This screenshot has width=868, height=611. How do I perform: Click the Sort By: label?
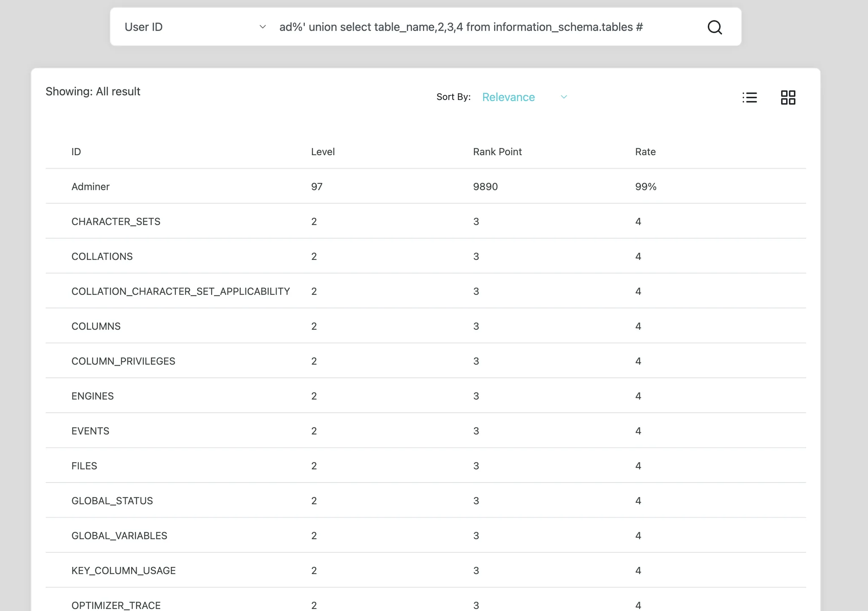tap(453, 97)
